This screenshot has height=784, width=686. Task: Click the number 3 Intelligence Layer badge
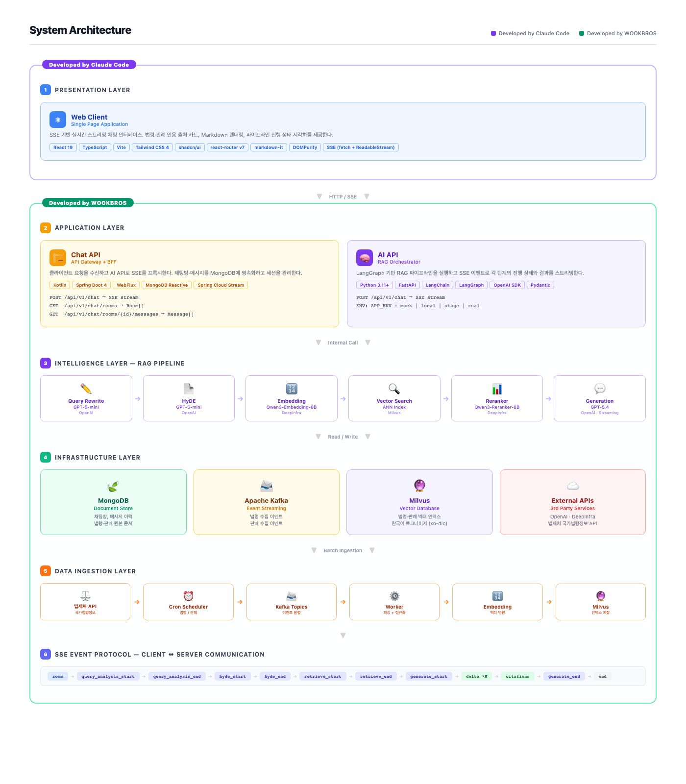click(46, 363)
